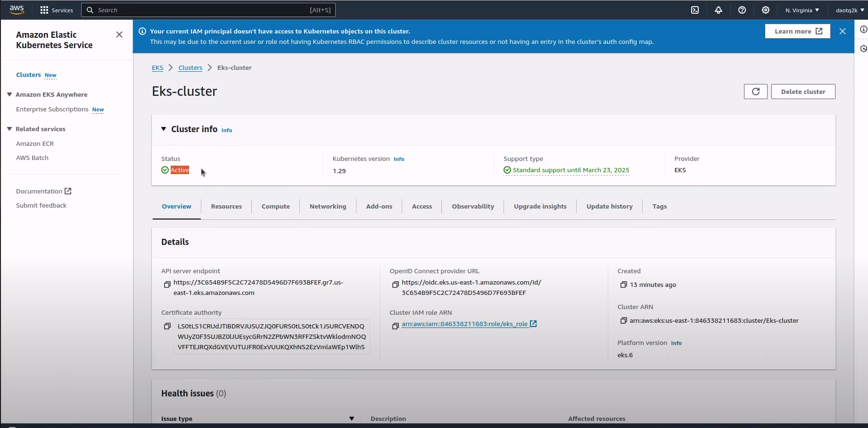The height and width of the screenshot is (428, 868).
Task: Collapse the Amazon EKS Anywhere section
Action: click(x=9, y=94)
